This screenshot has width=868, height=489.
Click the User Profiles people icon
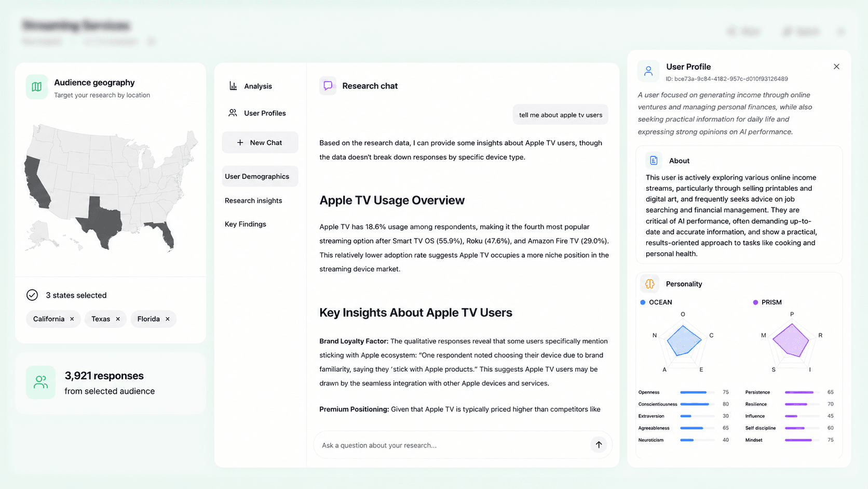(233, 113)
